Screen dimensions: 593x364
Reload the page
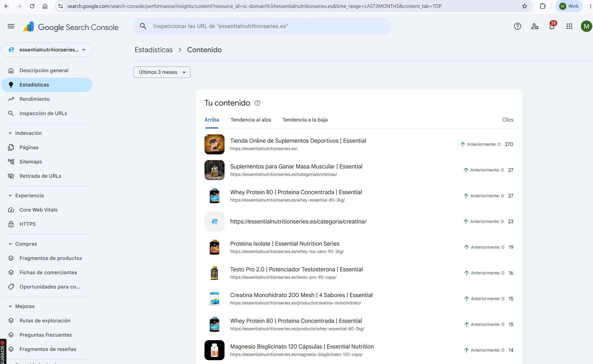(32, 6)
